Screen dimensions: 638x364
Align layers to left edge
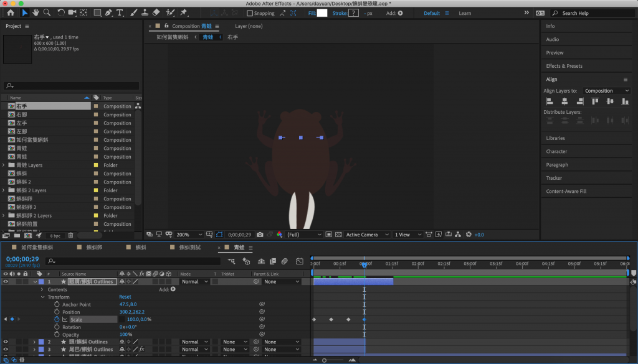pos(550,101)
